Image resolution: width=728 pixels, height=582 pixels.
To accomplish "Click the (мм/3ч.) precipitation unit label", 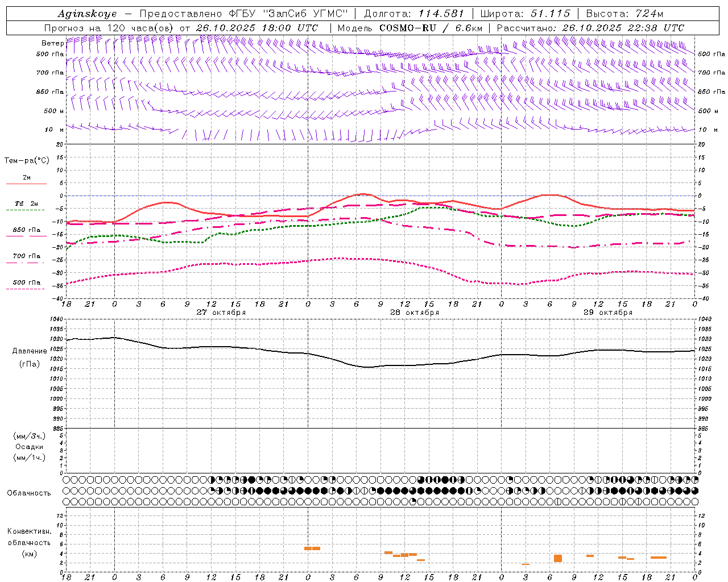I will point(30,436).
